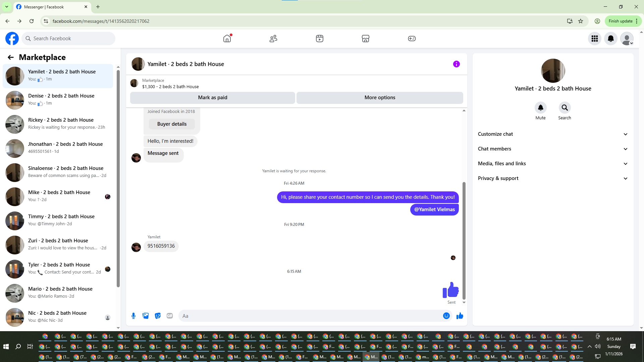Viewport: 644px width, 362px height.
Task: View Buyer details for Yamilet
Action: 172,124
